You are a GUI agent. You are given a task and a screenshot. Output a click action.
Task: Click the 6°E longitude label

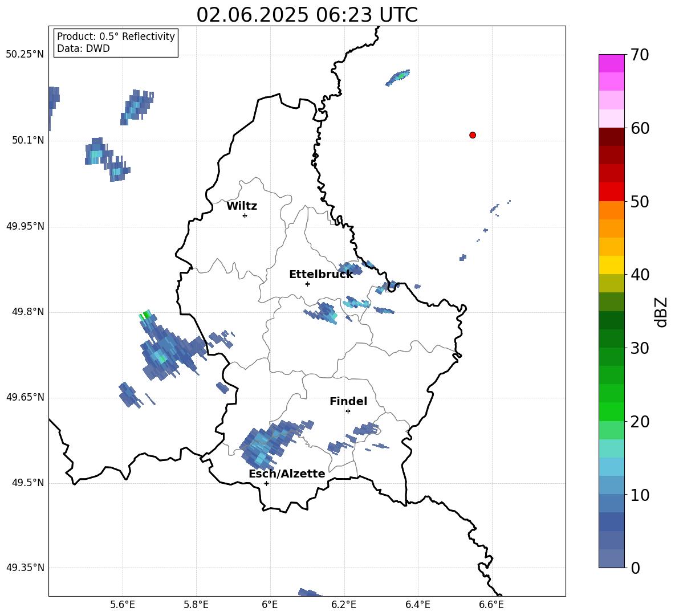coord(270,605)
